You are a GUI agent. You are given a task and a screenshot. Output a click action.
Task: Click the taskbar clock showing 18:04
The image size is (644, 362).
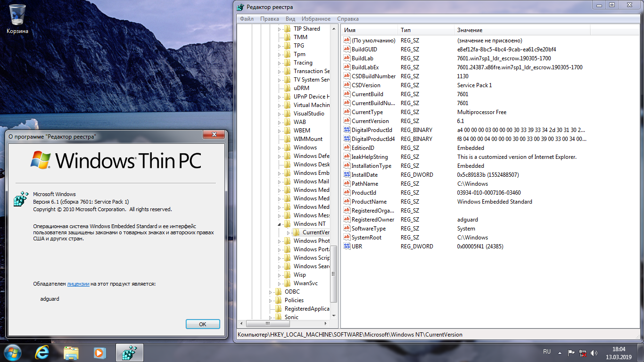(619, 353)
